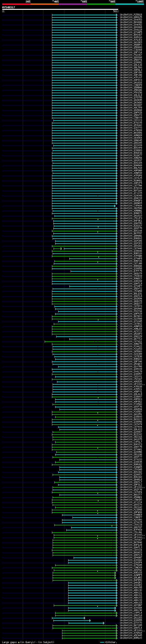
Task: Click the UniRef100_A0RZG9 label
Action: pos(131,281)
